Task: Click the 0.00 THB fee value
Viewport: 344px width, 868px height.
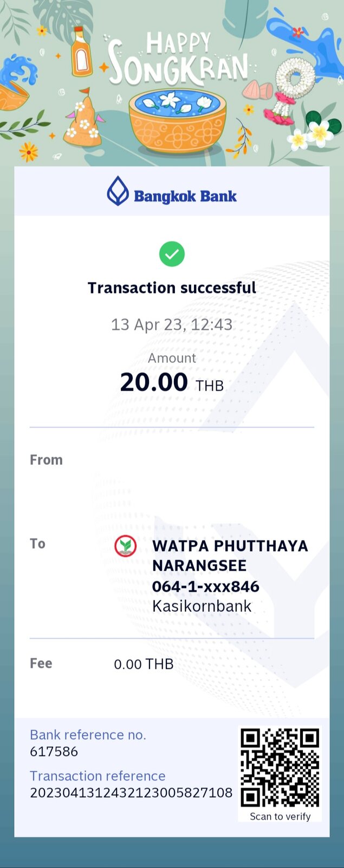Action: [144, 664]
